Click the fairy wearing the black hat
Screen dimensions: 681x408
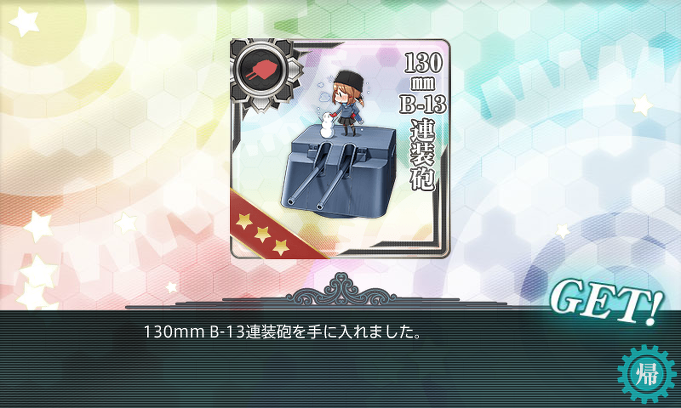347,102
